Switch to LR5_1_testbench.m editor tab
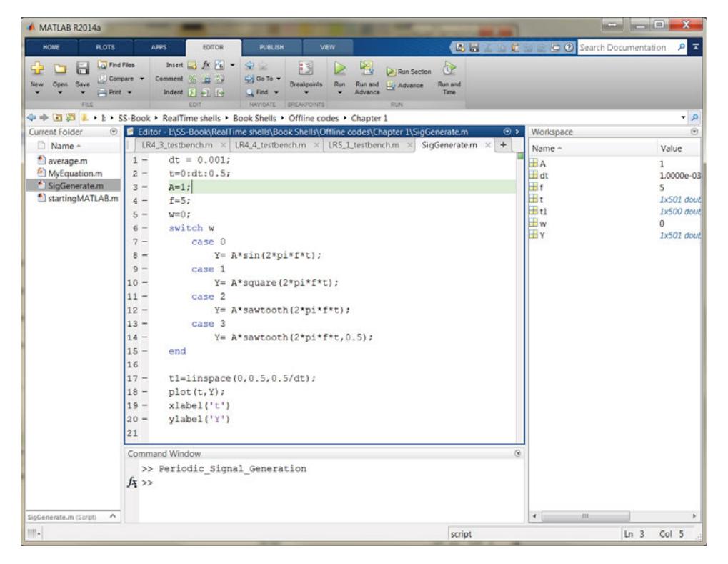The height and width of the screenshot is (564, 728). pyautogui.click(x=364, y=145)
